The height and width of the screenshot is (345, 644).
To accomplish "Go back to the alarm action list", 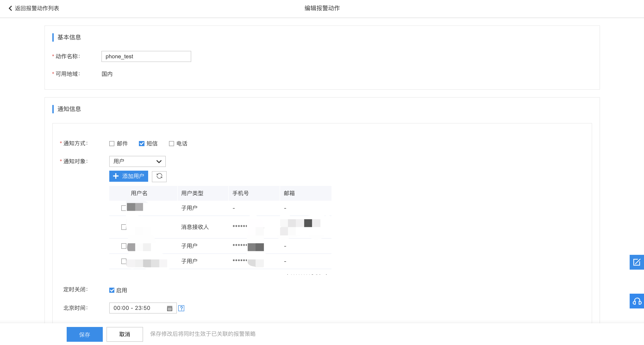I will click(34, 8).
